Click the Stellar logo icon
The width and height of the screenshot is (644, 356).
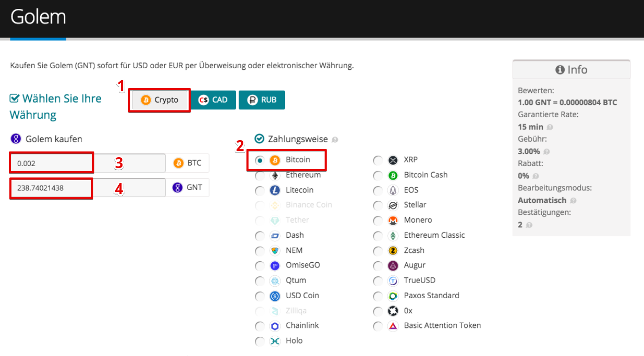coord(393,206)
